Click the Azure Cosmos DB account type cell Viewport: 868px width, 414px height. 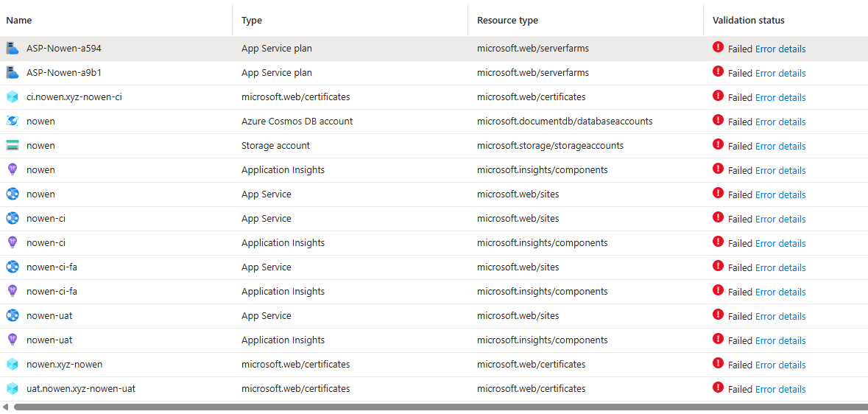click(x=297, y=122)
